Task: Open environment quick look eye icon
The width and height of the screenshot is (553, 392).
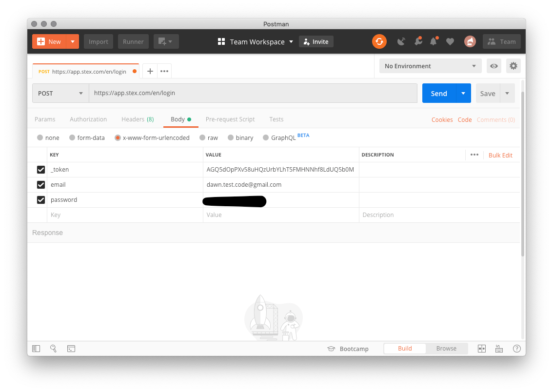Action: 494,66
